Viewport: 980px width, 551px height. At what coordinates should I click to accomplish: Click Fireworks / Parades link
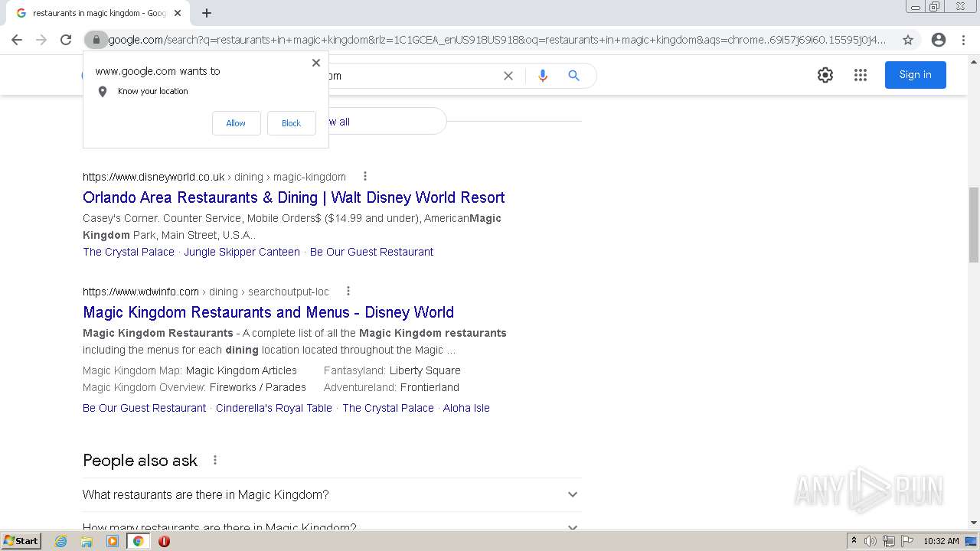pyautogui.click(x=258, y=387)
